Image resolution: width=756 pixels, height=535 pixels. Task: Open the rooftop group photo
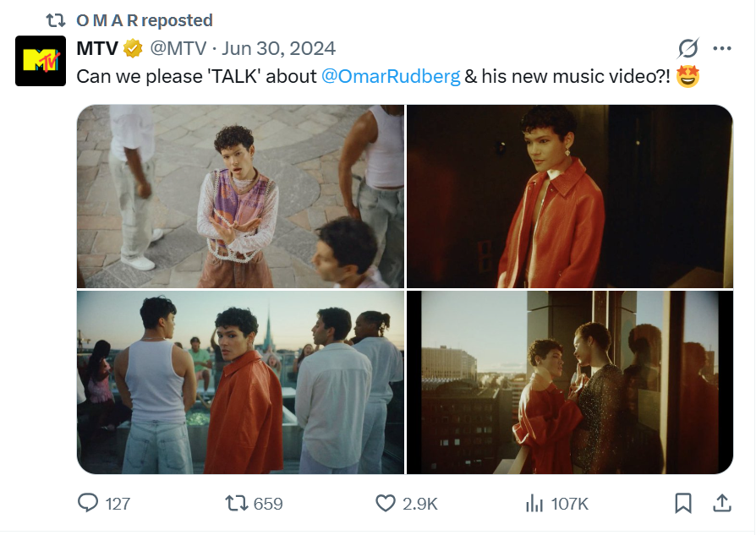click(x=240, y=382)
